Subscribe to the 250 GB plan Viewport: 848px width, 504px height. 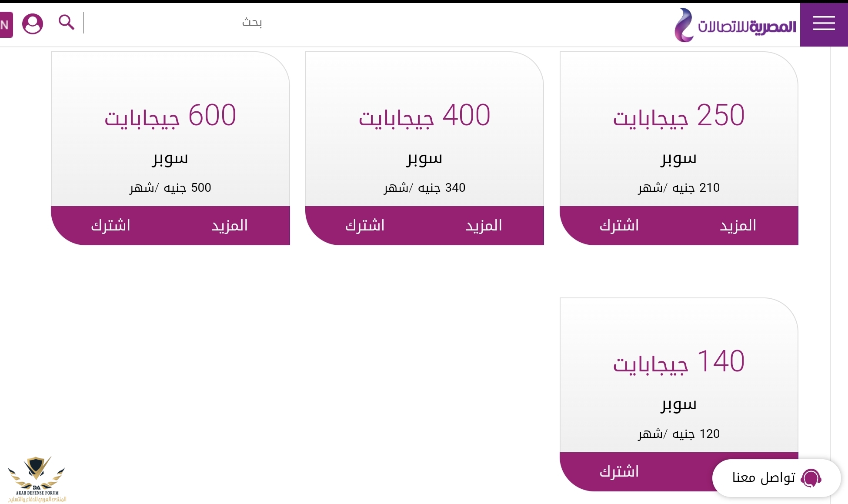coord(619,225)
